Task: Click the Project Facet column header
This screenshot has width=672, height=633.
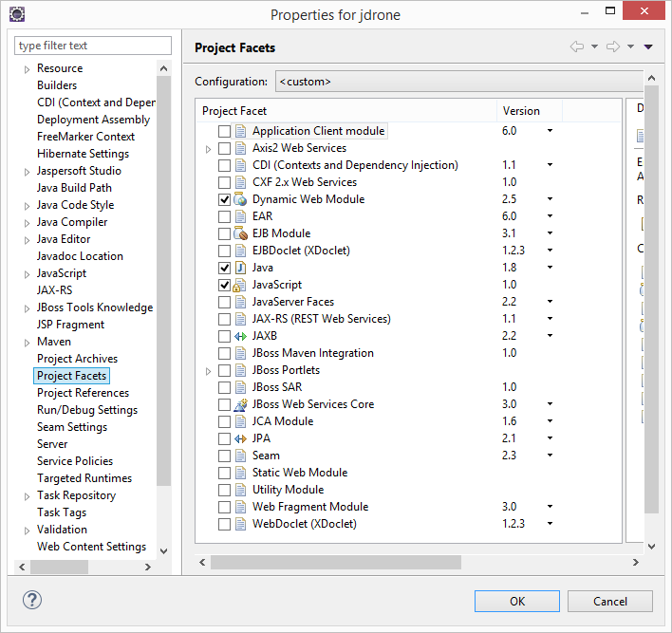Action: coord(346,111)
